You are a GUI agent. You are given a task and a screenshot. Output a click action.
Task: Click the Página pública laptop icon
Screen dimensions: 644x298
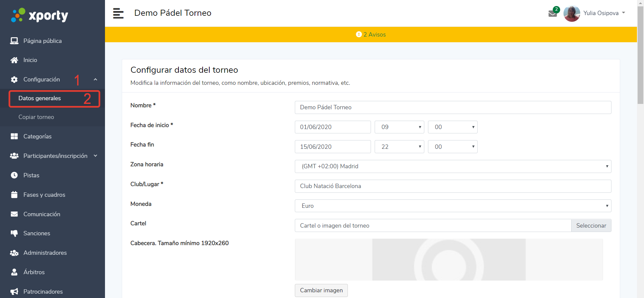(x=14, y=41)
